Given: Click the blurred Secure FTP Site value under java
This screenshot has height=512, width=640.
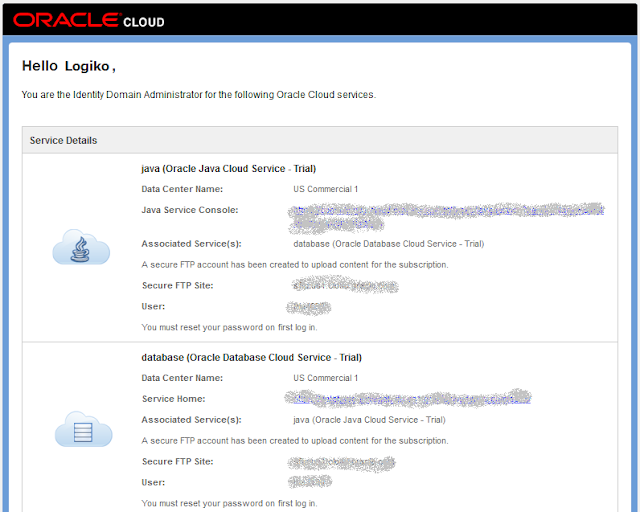Looking at the screenshot, I should point(345,285).
